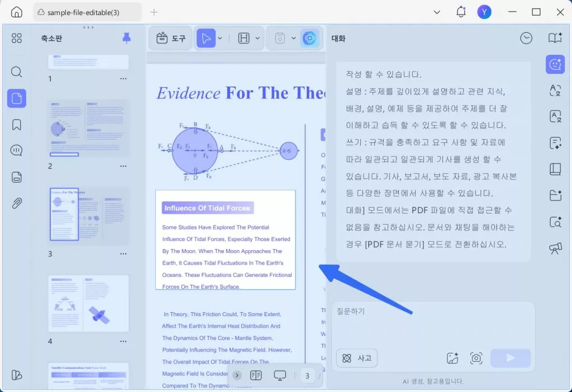Send the message with arrow button
This screenshot has width=572, height=392.
[x=511, y=358]
